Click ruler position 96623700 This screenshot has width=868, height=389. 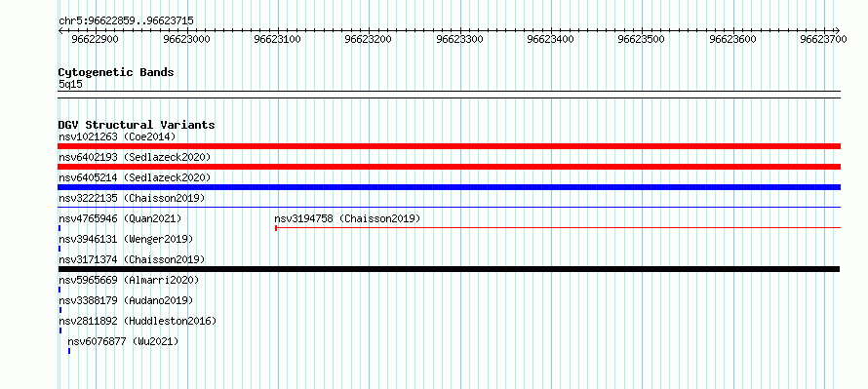(823, 39)
